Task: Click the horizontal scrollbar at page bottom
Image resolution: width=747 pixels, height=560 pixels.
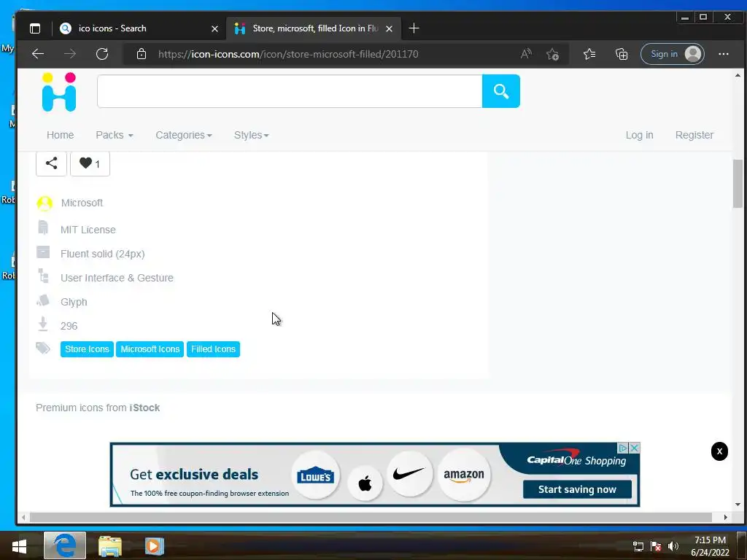Action: [x=371, y=517]
